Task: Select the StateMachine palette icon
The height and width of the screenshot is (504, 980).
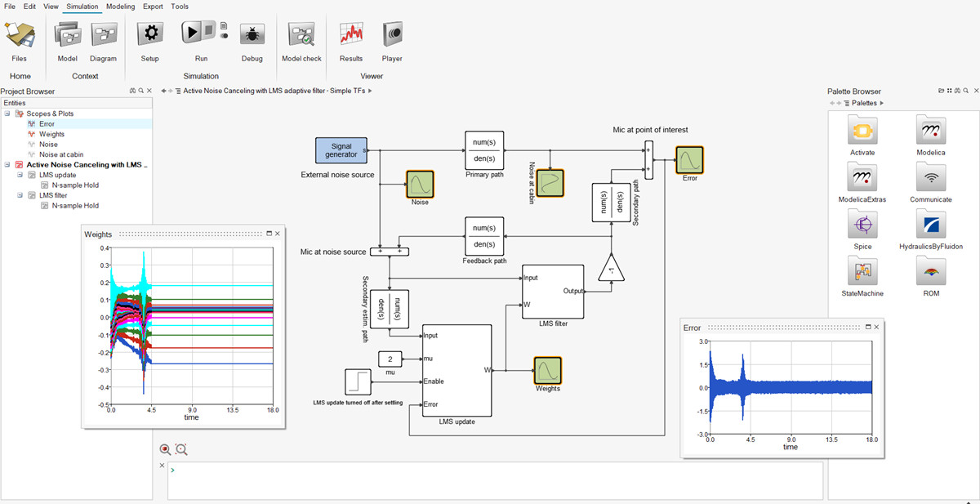Action: coord(862,271)
